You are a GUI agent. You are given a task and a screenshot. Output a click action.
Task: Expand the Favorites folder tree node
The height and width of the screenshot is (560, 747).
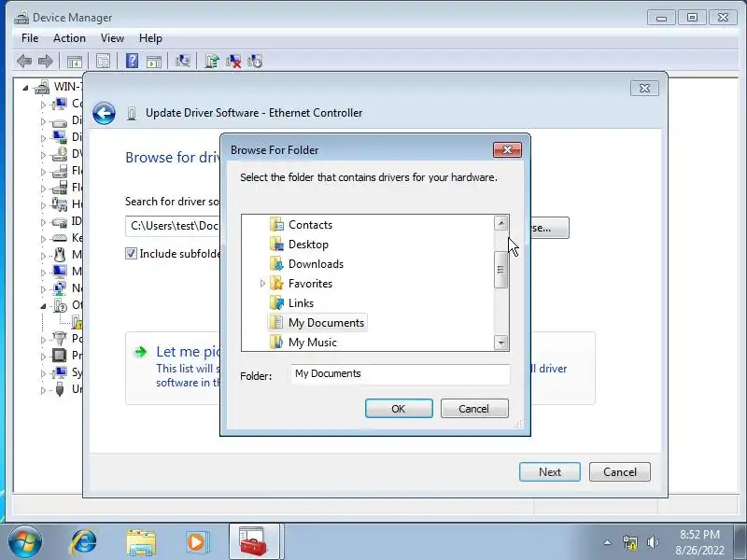[262, 284]
